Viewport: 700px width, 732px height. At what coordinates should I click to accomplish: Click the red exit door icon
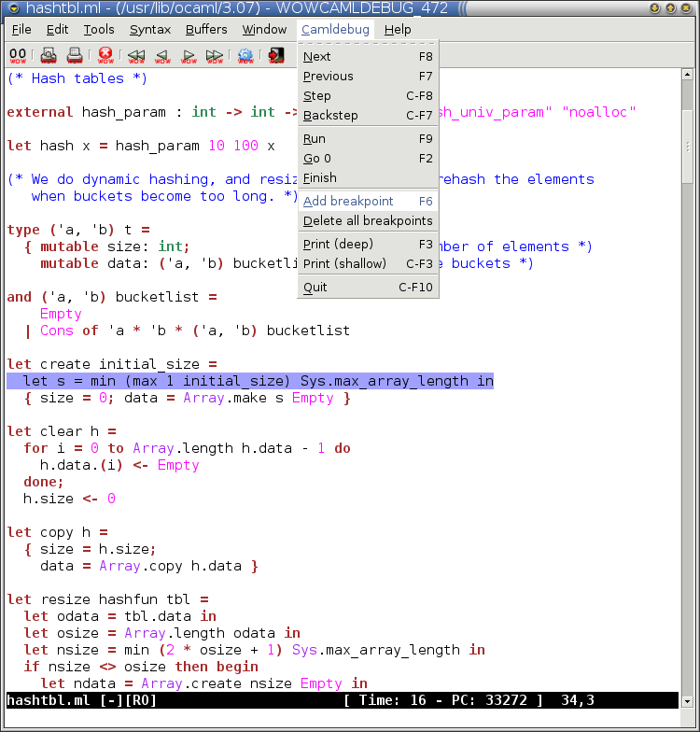point(275,55)
